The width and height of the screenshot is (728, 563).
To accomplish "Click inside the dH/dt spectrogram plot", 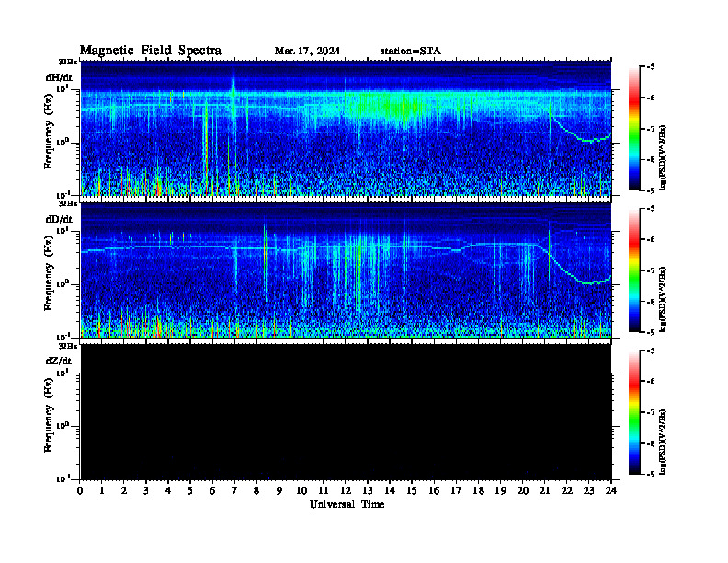I will (x=346, y=128).
